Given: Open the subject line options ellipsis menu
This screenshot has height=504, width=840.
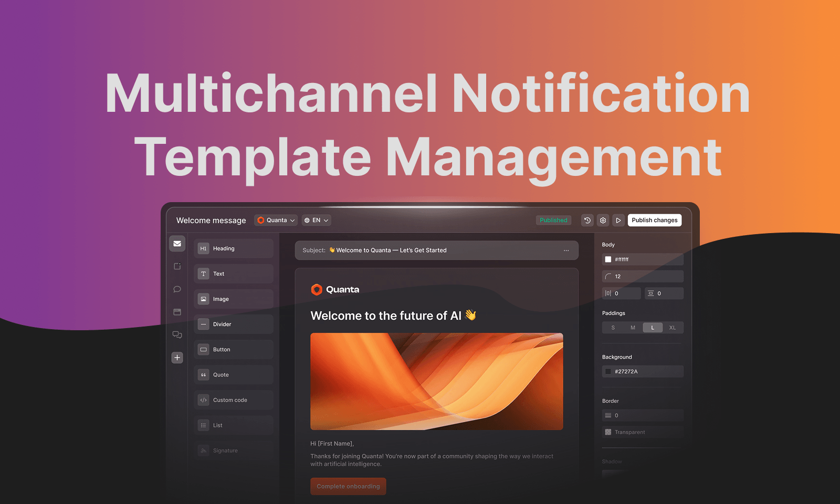Looking at the screenshot, I should point(566,250).
